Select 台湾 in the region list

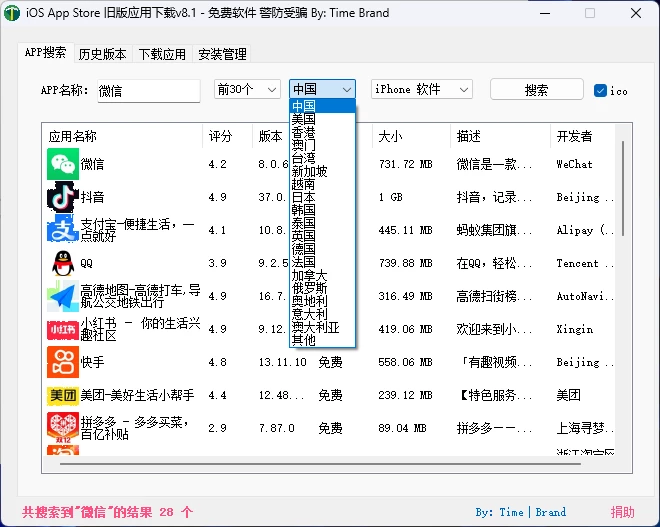(x=322, y=158)
